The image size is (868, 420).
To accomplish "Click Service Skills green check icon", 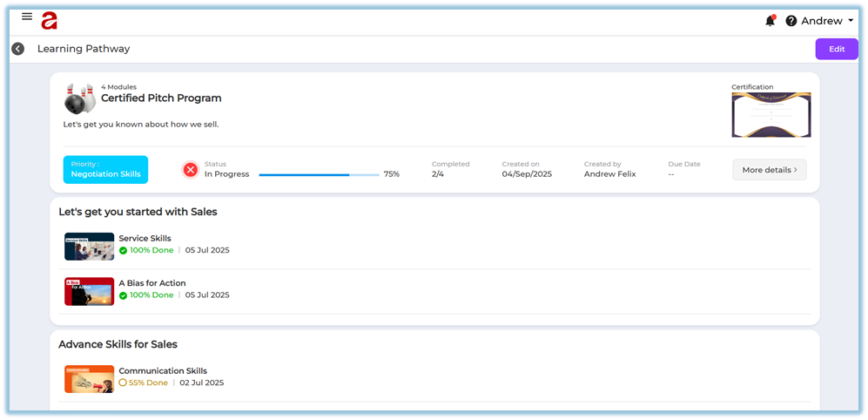I will click(x=124, y=250).
